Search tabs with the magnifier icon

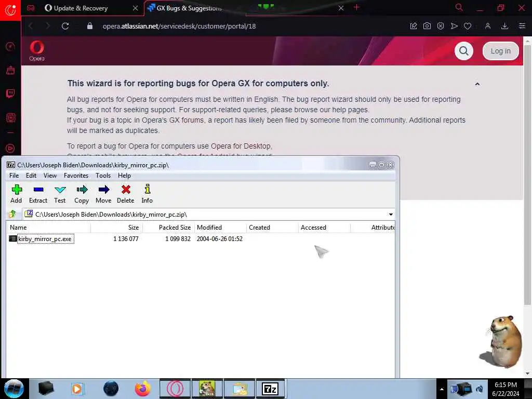pos(459,7)
